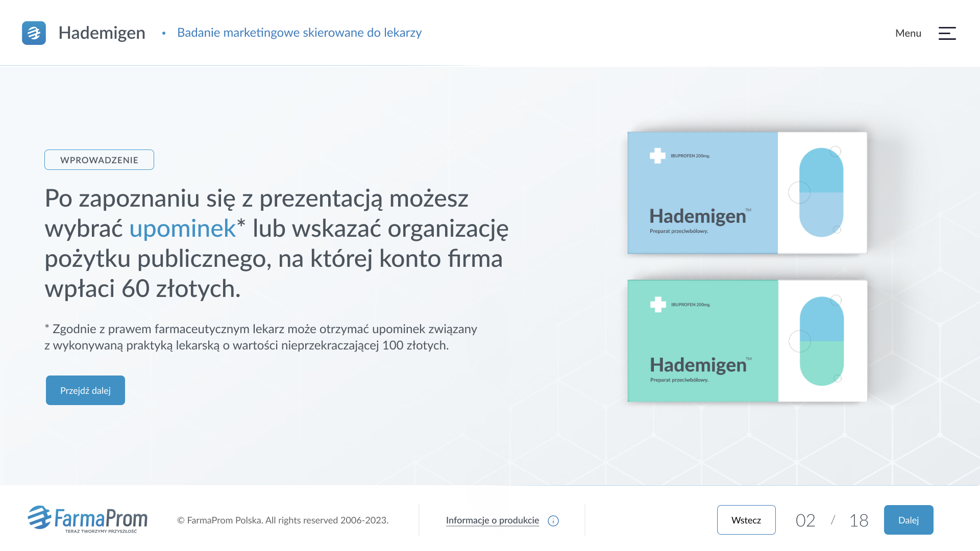Click the total page count 18
Viewport: 980px width, 551px height.
pyautogui.click(x=859, y=520)
